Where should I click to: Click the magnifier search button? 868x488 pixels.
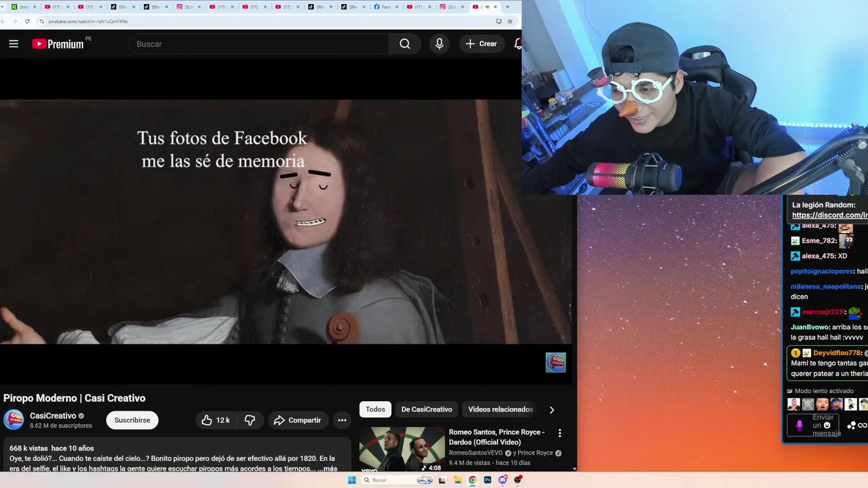click(x=405, y=43)
